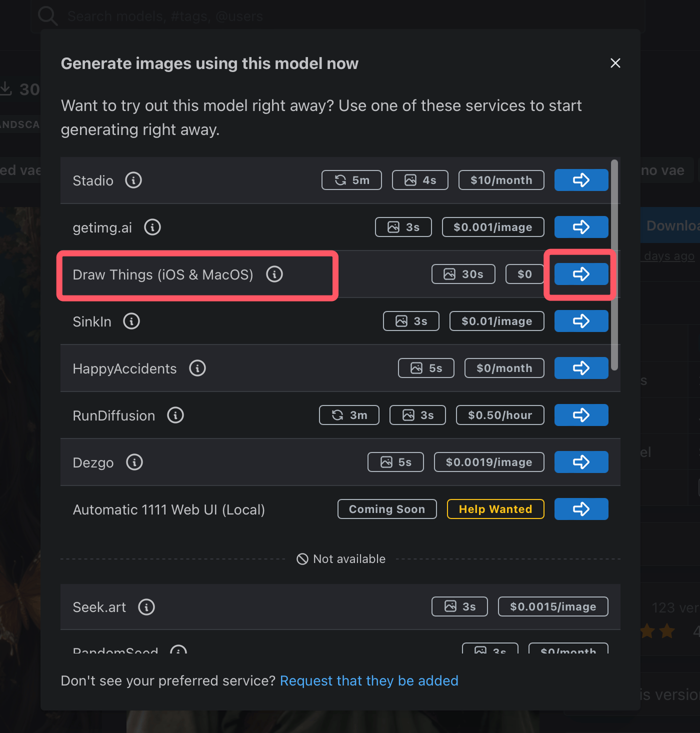
Task: Open RunDiffusion with its arrow button
Action: [581, 415]
